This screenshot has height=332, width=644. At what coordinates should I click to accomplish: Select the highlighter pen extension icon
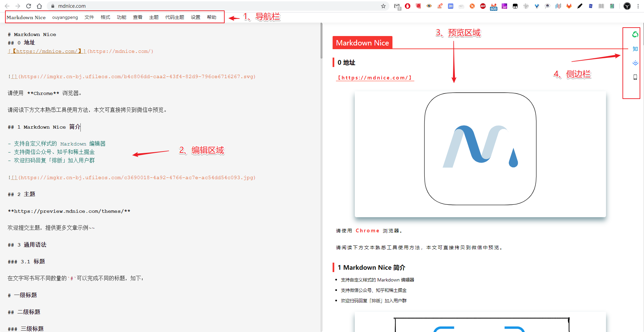click(579, 6)
